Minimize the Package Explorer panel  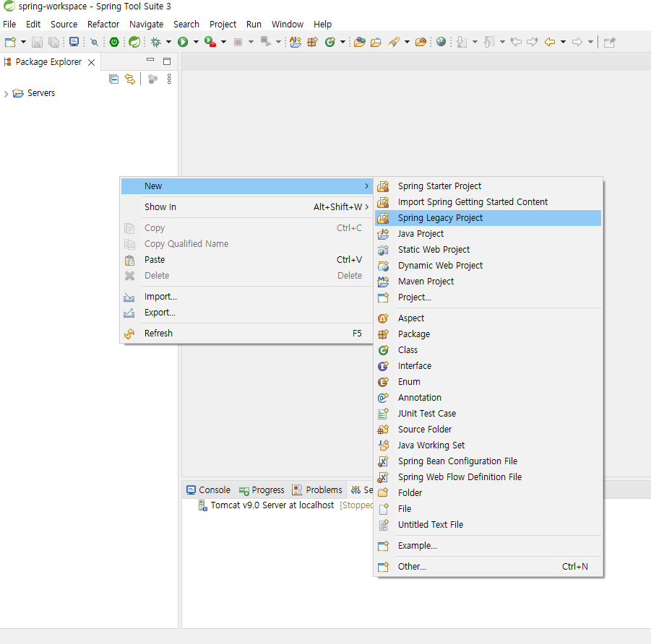[150, 61]
